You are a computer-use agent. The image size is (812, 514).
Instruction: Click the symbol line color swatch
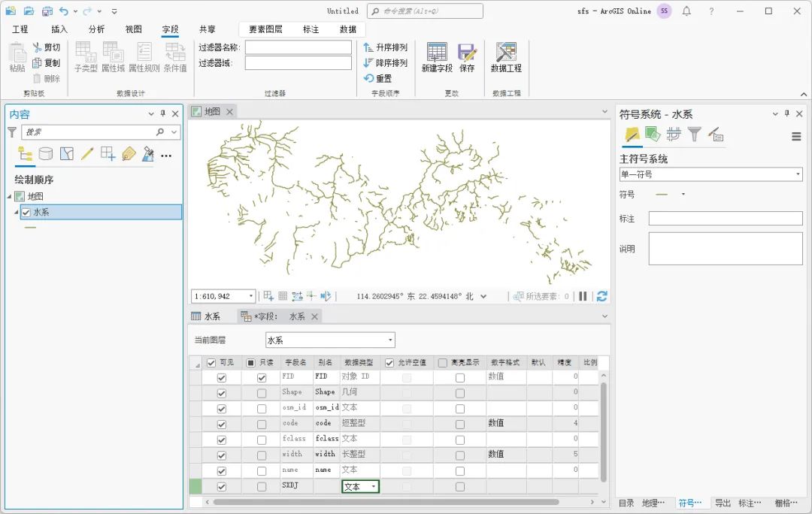662,194
